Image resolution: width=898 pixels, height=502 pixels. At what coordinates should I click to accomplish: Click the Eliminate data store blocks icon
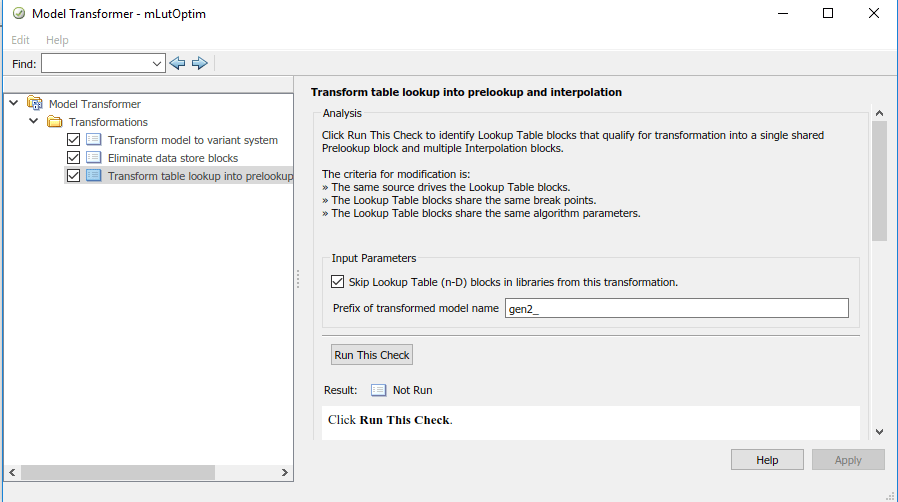click(94, 158)
